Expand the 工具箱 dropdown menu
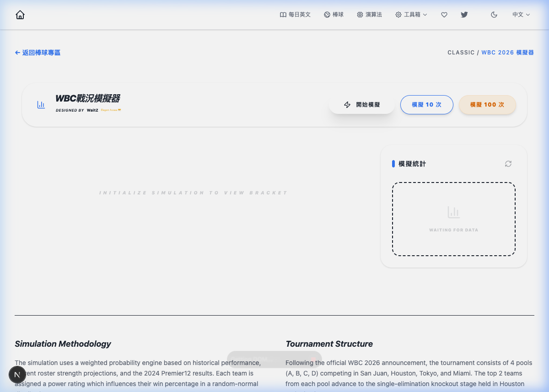The width and height of the screenshot is (549, 392). pos(411,15)
